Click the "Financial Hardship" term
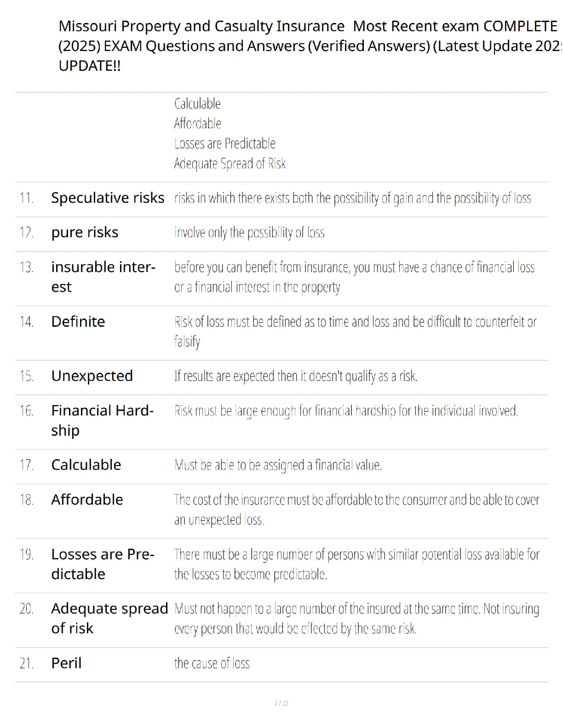Image resolution: width=563 pixels, height=728 pixels. (102, 420)
